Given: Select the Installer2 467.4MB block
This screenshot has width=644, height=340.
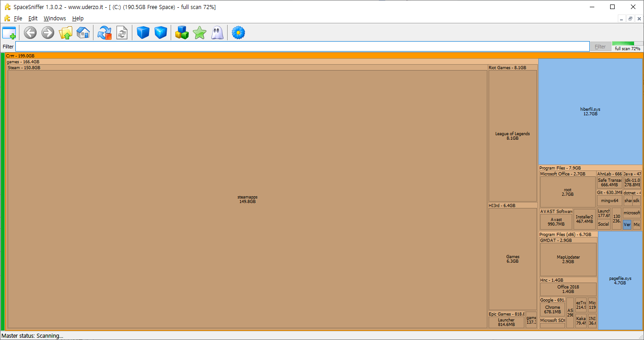Looking at the screenshot, I should pos(584,219).
